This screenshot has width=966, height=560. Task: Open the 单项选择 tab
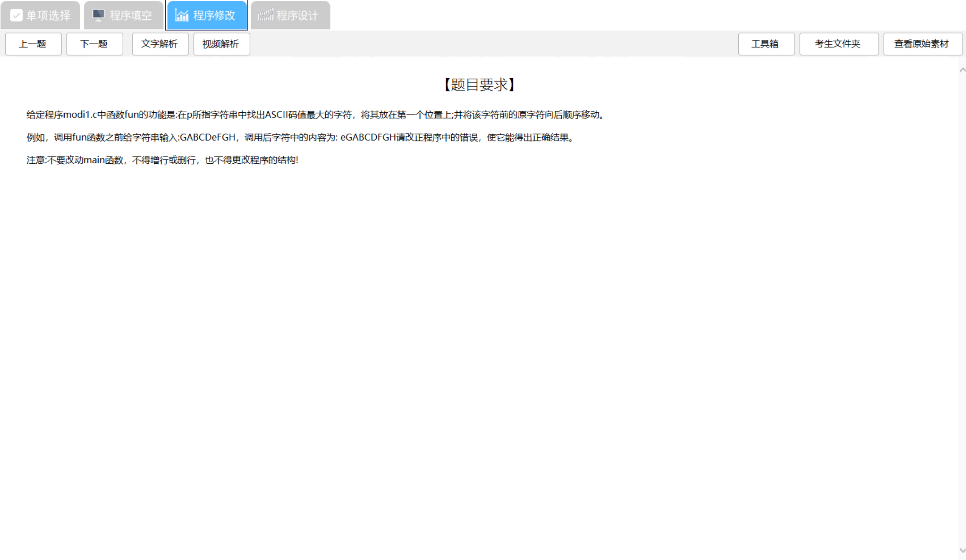pos(40,15)
